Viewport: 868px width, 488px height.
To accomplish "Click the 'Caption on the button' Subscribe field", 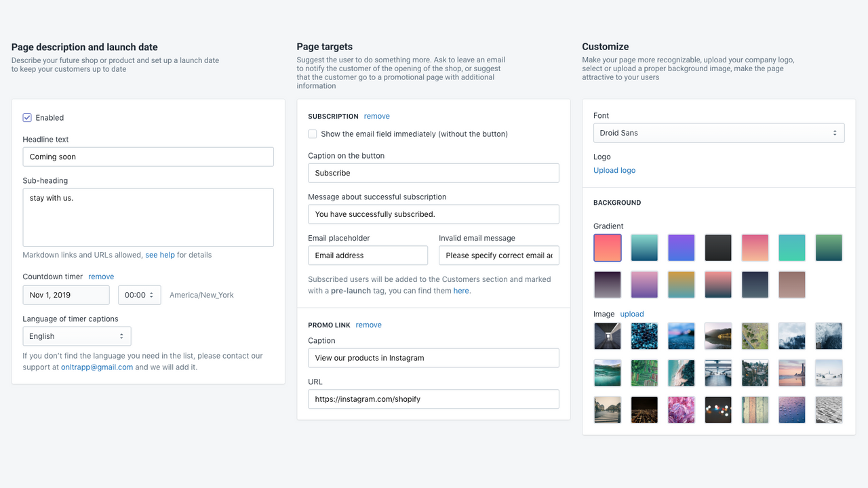I will coord(433,173).
